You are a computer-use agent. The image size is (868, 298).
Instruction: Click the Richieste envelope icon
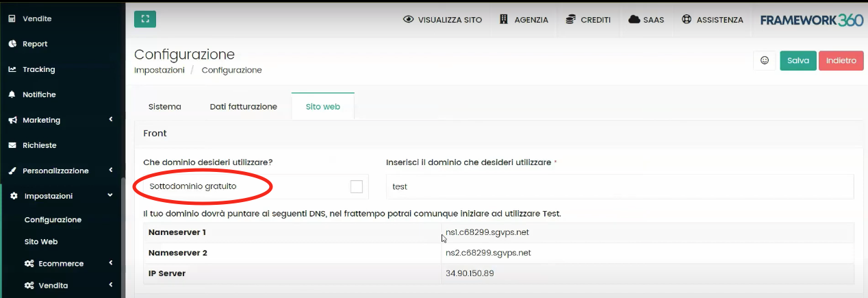coord(12,145)
